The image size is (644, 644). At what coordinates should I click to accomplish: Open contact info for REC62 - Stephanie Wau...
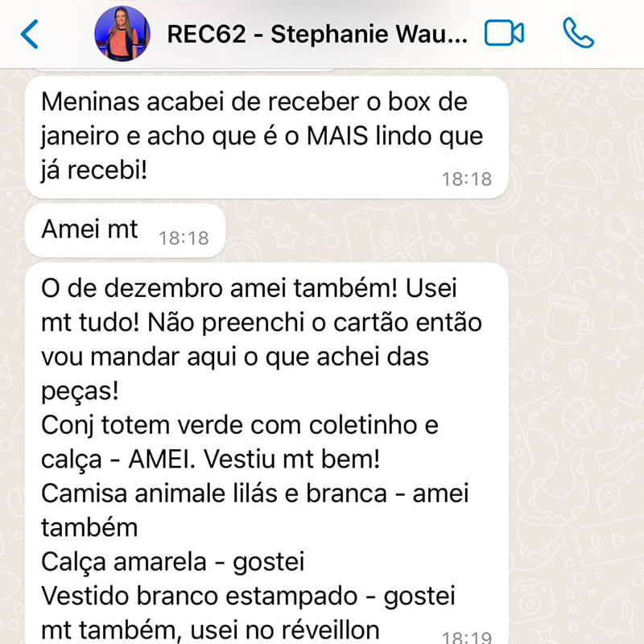coord(317,34)
